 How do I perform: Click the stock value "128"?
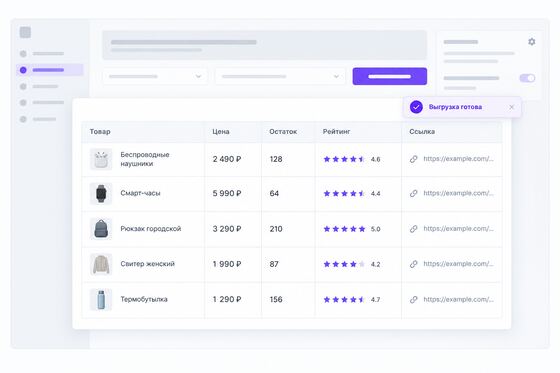276,159
